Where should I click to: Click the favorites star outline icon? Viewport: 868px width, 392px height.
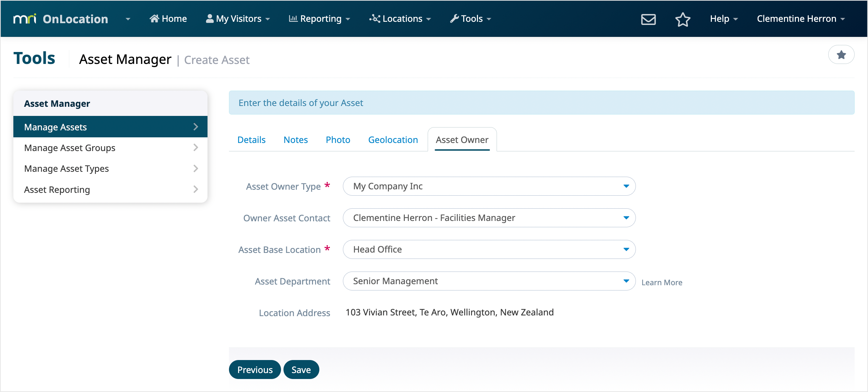click(683, 19)
